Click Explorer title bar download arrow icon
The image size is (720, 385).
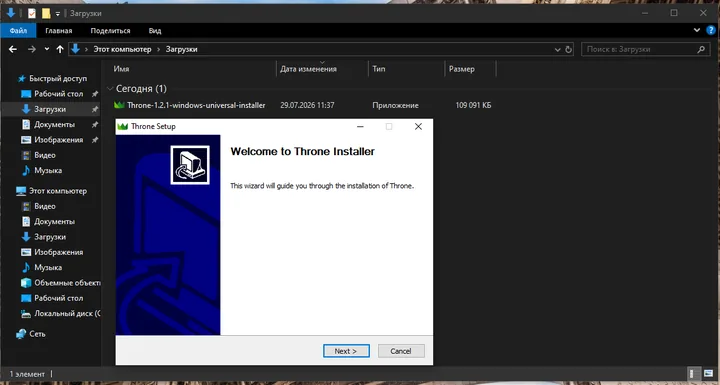(11, 13)
